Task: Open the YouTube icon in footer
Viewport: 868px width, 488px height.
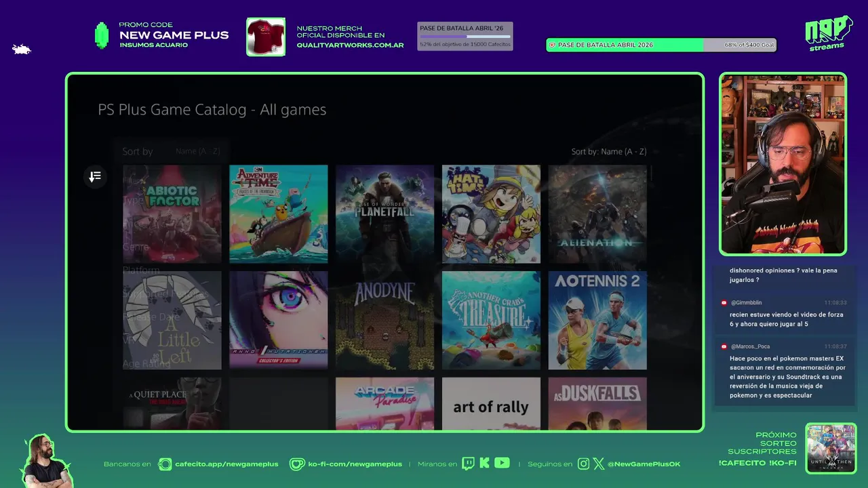Action: pyautogui.click(x=502, y=463)
